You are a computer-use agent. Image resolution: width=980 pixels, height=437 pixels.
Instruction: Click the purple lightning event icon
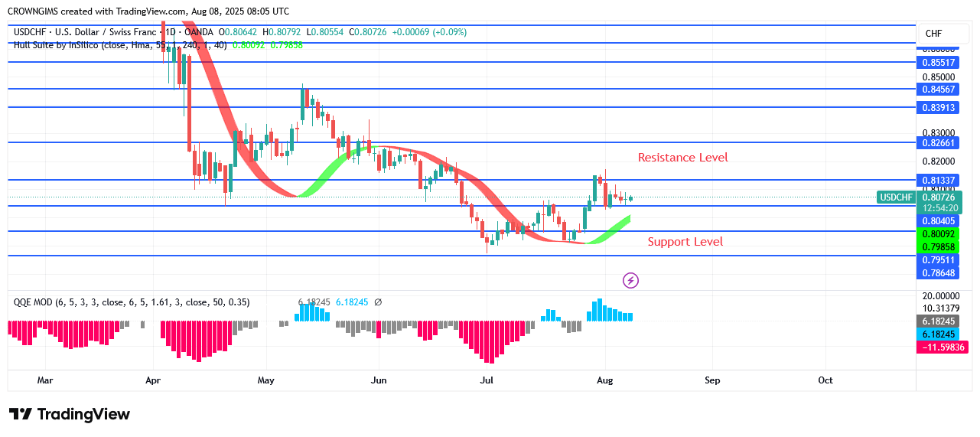630,281
